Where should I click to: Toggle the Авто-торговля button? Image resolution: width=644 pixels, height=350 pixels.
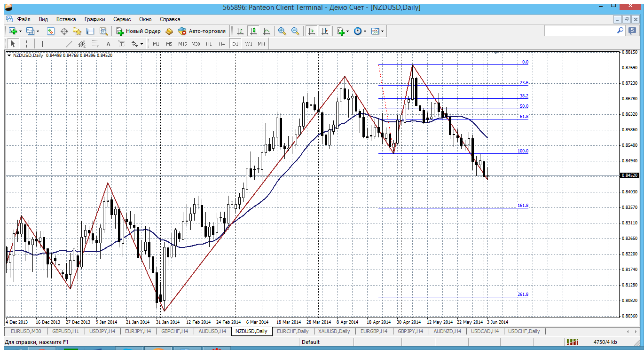pos(202,31)
